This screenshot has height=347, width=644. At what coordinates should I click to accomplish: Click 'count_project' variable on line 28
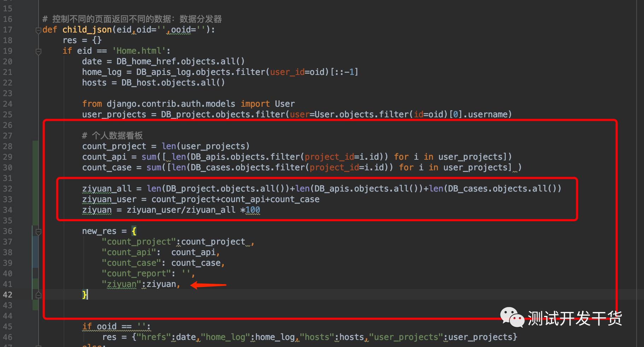pyautogui.click(x=114, y=146)
